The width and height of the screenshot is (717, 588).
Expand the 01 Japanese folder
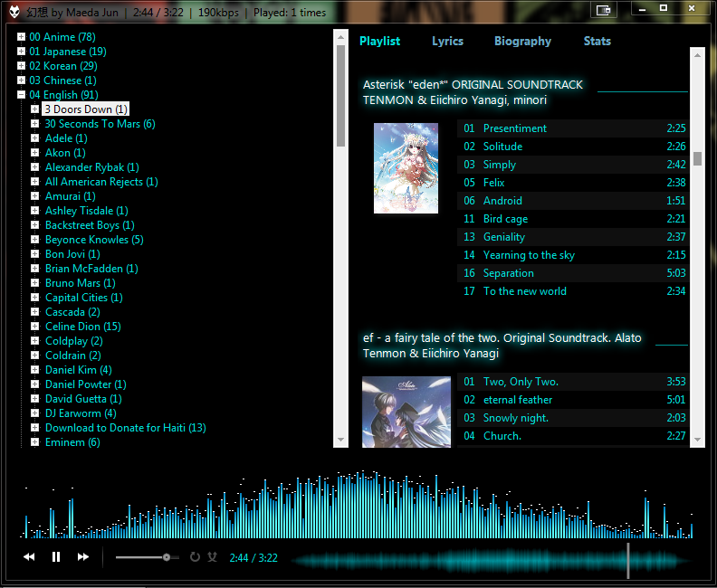21,52
